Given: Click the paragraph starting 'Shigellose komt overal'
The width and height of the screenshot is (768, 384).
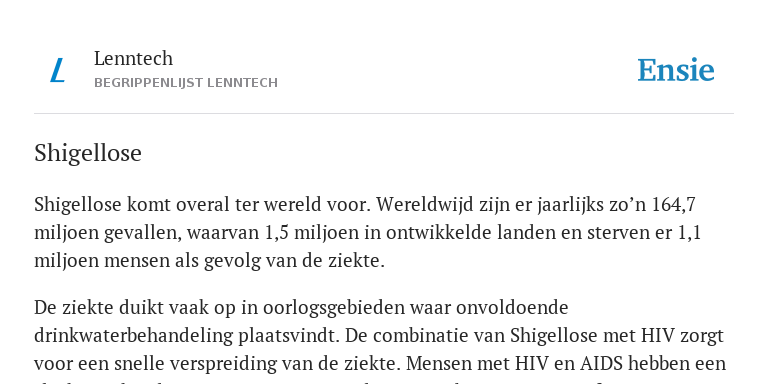Looking at the screenshot, I should point(367,233).
